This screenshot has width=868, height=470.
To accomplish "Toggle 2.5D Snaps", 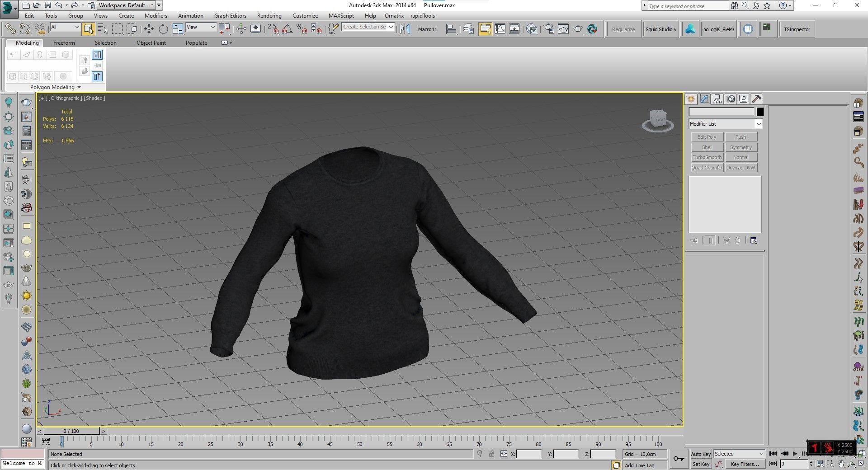I will click(273, 29).
